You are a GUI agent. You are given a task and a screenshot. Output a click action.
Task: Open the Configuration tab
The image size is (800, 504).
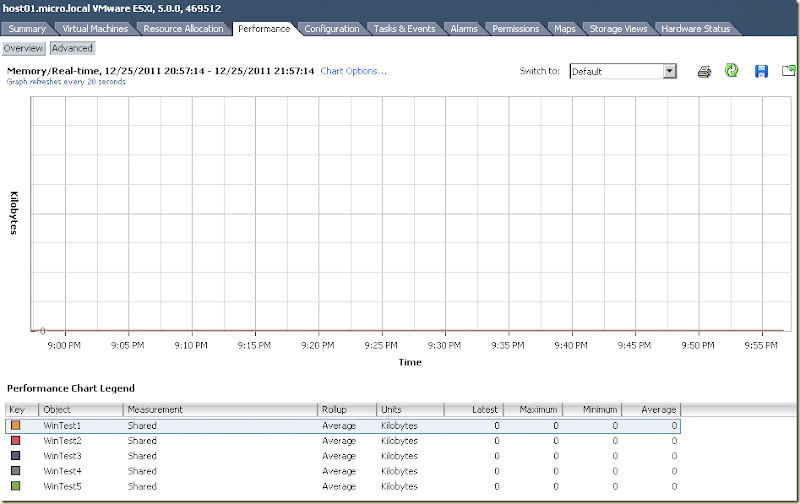[x=332, y=29]
